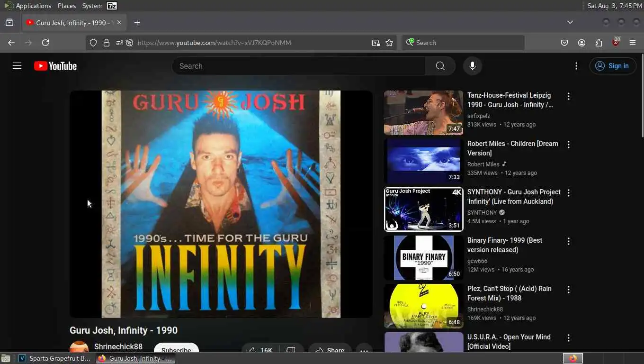The height and width of the screenshot is (364, 644).
Task: Open Firefox extensions puzzle icon
Action: point(599,43)
